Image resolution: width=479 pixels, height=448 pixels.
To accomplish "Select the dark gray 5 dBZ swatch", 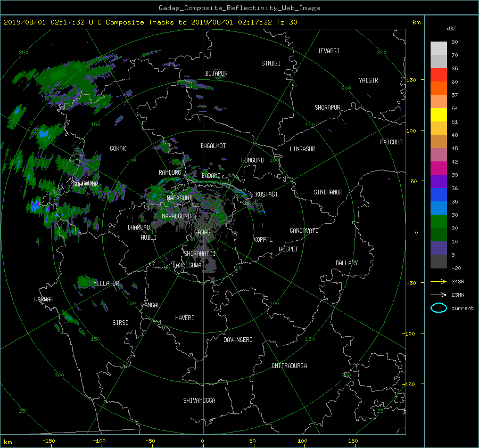I will coord(439,262).
